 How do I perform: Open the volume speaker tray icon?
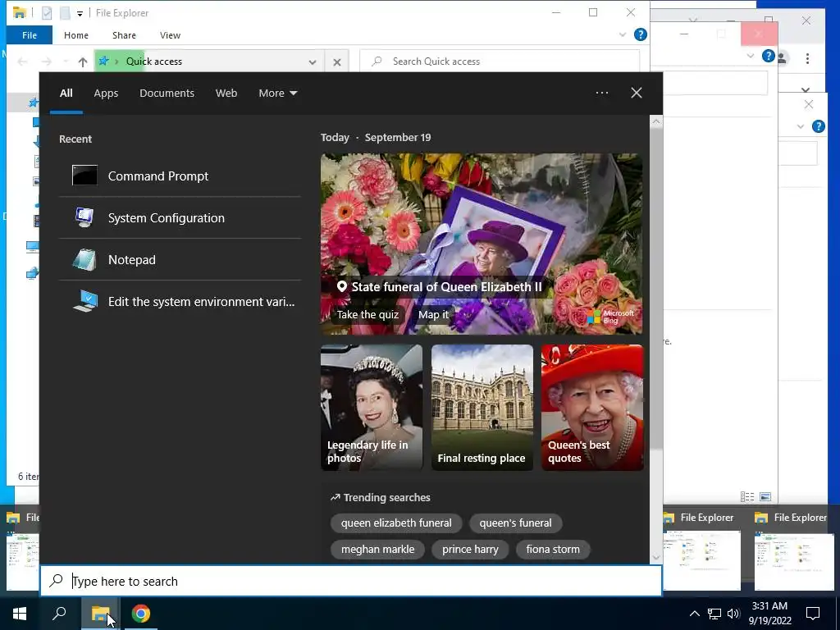coord(733,614)
